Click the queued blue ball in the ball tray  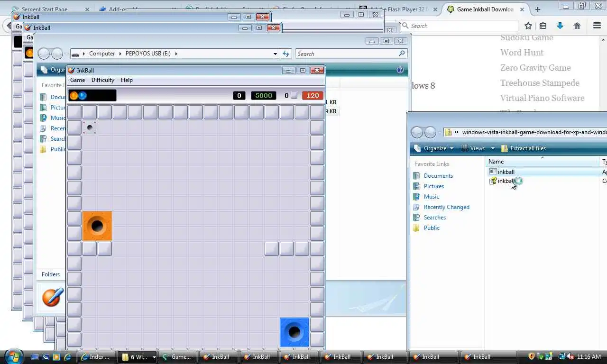click(83, 96)
